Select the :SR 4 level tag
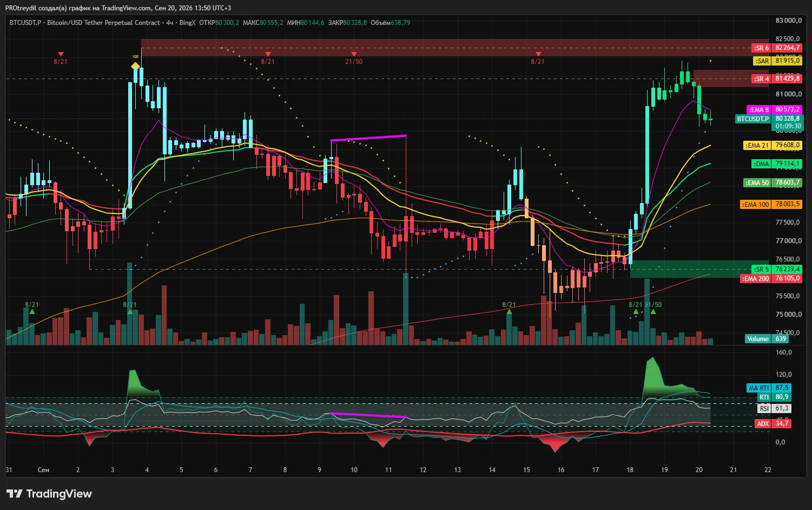Screen dimensions: 812x510 (x=761, y=79)
